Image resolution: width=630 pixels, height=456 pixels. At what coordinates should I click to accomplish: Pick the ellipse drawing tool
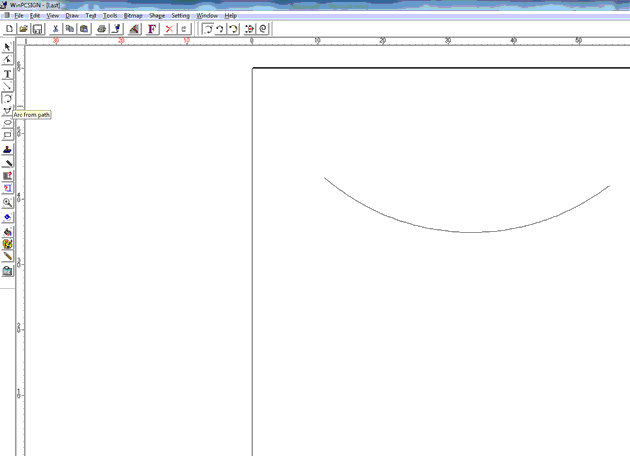pyautogui.click(x=7, y=123)
